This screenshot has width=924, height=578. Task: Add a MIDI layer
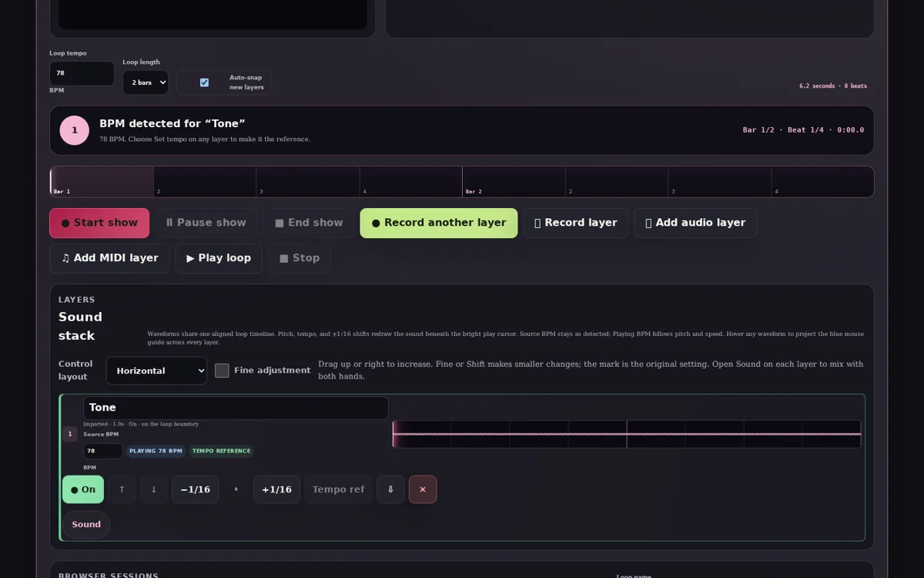tap(110, 258)
